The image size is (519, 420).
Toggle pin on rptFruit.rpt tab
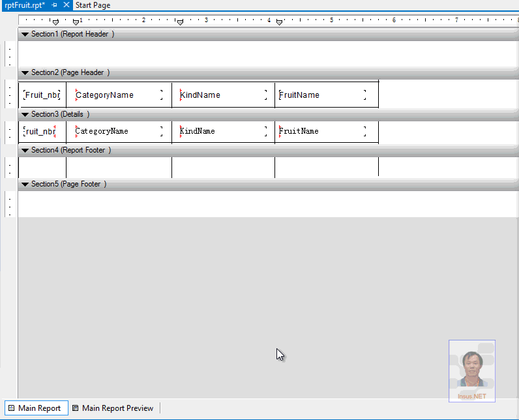54,5
